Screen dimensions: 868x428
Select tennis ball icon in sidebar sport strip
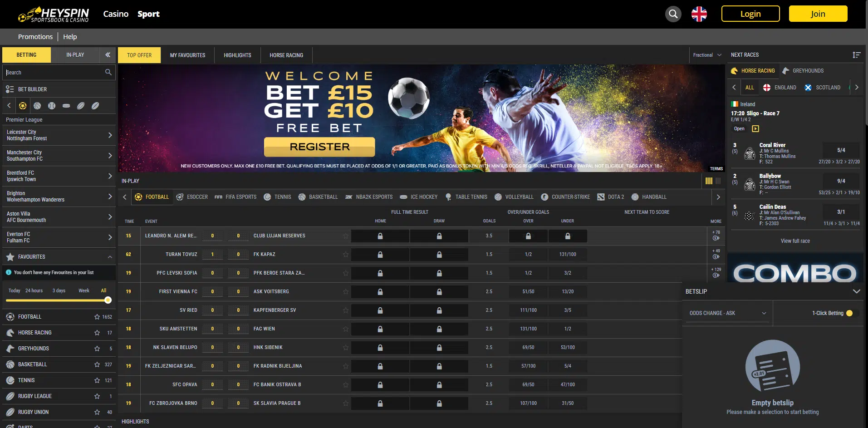(x=52, y=106)
